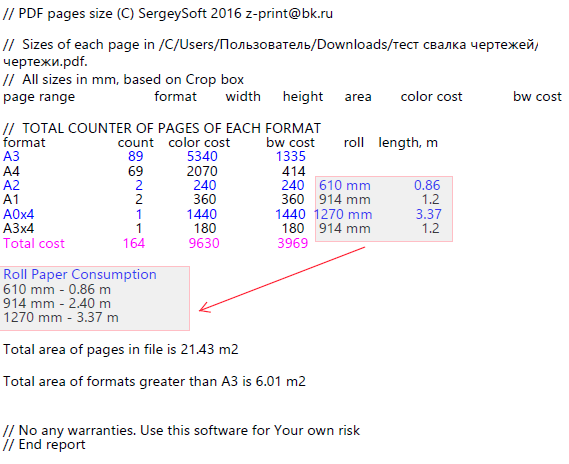Click the 'height' column header
This screenshot has width=569, height=464.
303,97
